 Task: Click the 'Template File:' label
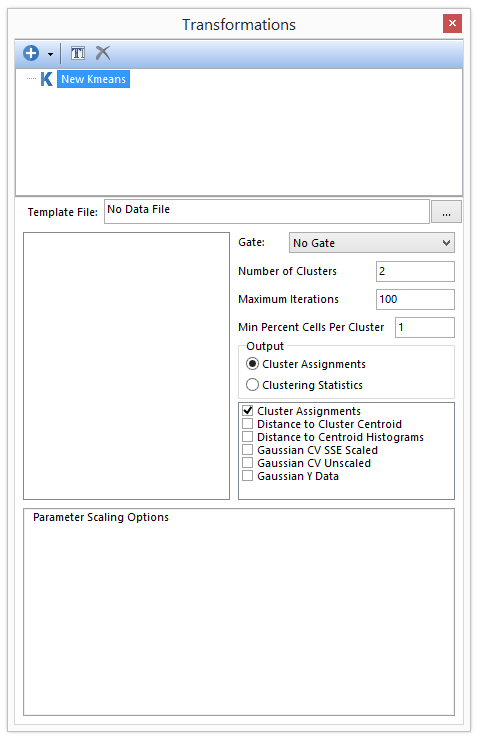pyautogui.click(x=62, y=212)
